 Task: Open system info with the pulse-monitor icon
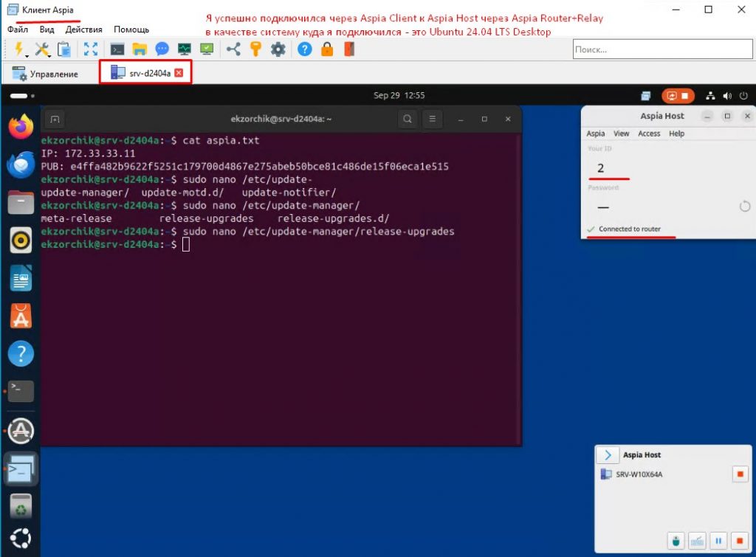click(x=184, y=49)
